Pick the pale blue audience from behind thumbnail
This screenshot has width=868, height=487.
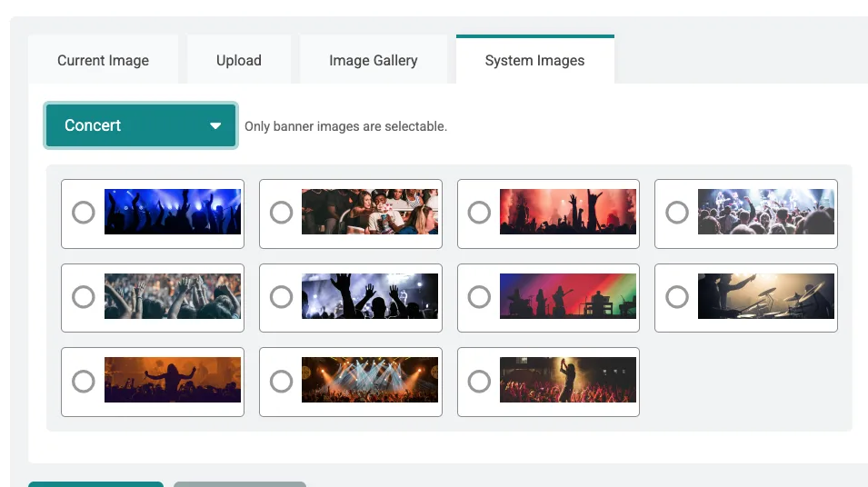[765, 212]
